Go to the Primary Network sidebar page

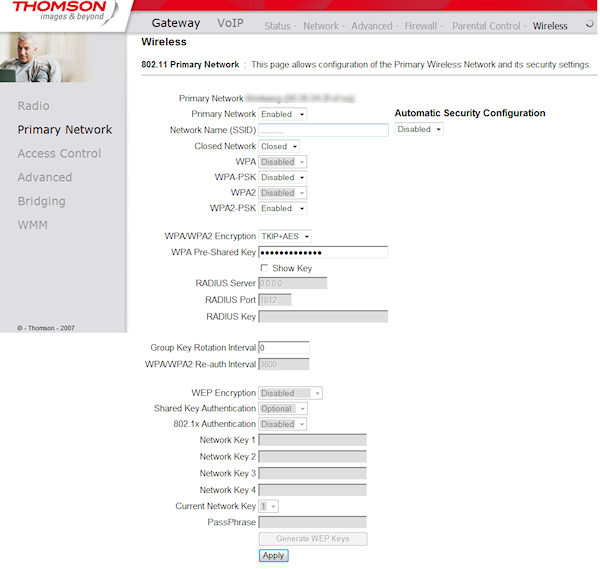(65, 130)
